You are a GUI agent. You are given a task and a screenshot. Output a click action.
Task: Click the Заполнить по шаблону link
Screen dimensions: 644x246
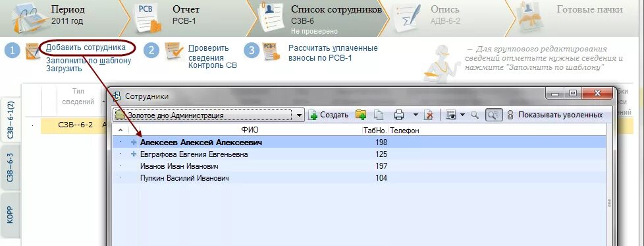(x=89, y=61)
